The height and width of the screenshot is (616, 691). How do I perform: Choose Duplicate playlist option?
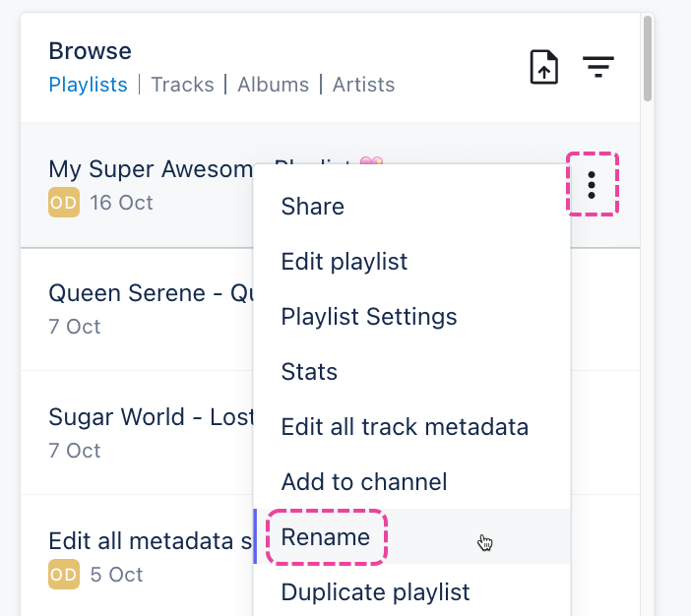point(375,592)
